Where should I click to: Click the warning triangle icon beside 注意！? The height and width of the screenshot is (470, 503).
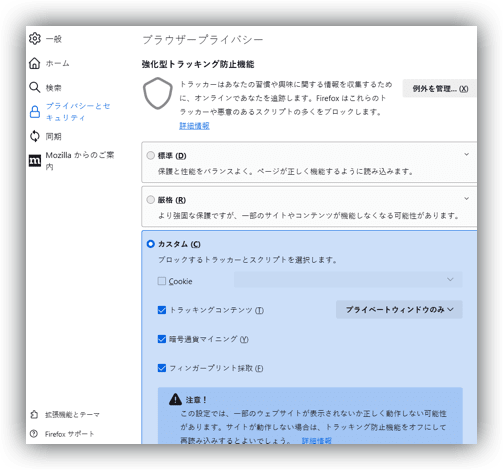coord(175,399)
